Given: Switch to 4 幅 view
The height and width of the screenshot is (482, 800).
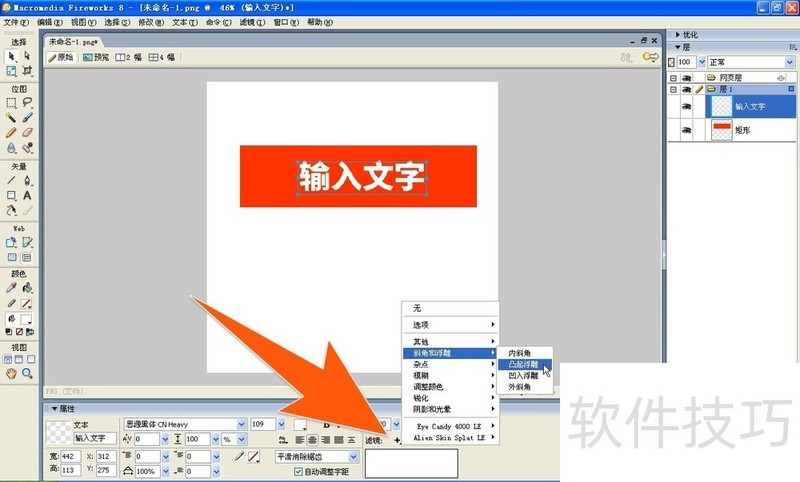Looking at the screenshot, I should (x=162, y=57).
